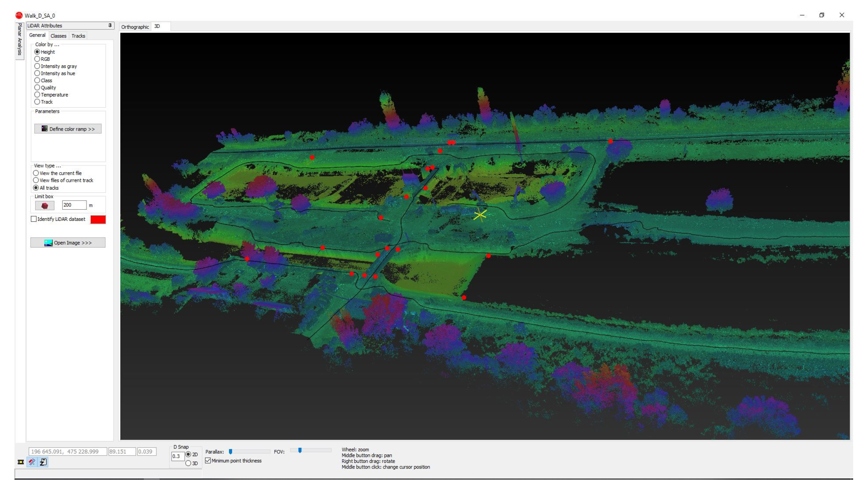
Task: Color points by Quality
Action: (x=37, y=88)
